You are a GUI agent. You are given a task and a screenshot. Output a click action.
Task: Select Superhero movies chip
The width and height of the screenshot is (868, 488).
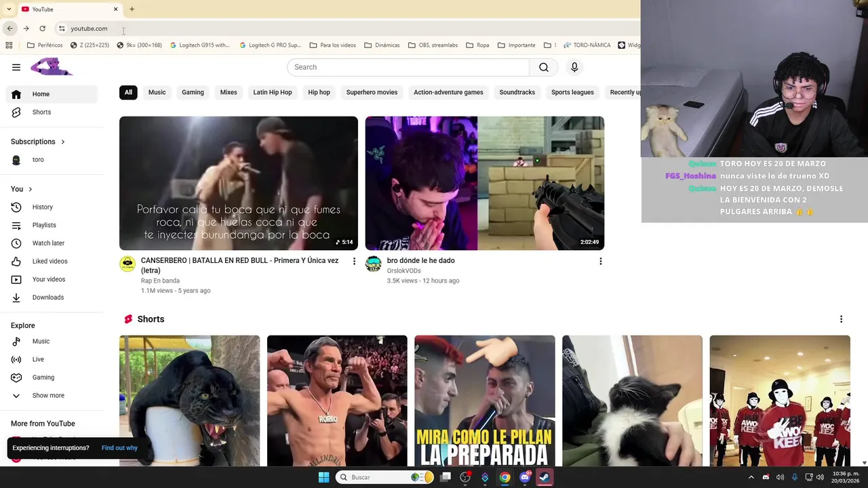coord(372,92)
